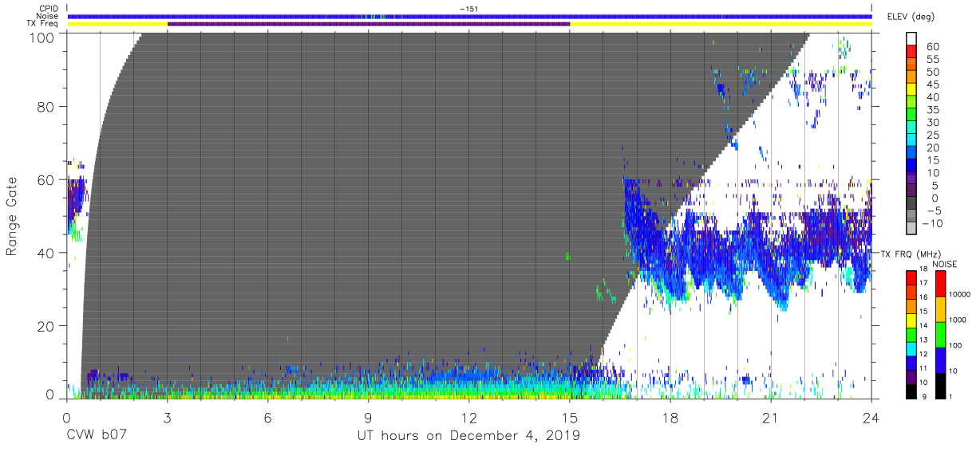The width and height of the screenshot is (980, 452).
Task: Click the orange 1000 level in NOISE colorbar
Action: click(941, 309)
